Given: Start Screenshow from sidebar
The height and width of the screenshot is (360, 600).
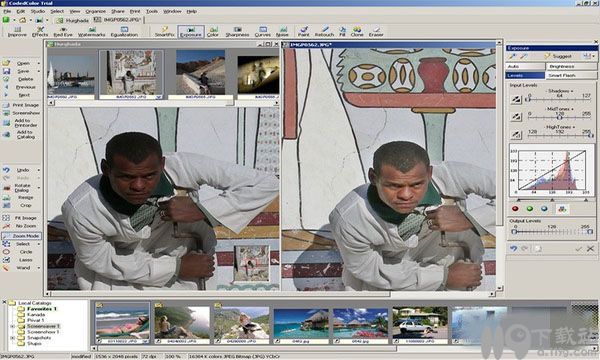Looking at the screenshot, I should tap(21, 113).
